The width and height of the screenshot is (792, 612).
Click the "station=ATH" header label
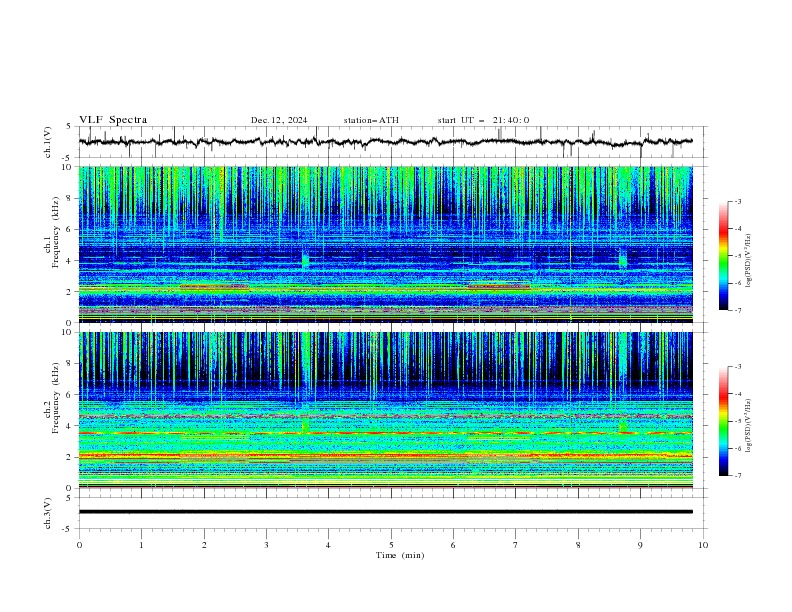tap(371, 120)
